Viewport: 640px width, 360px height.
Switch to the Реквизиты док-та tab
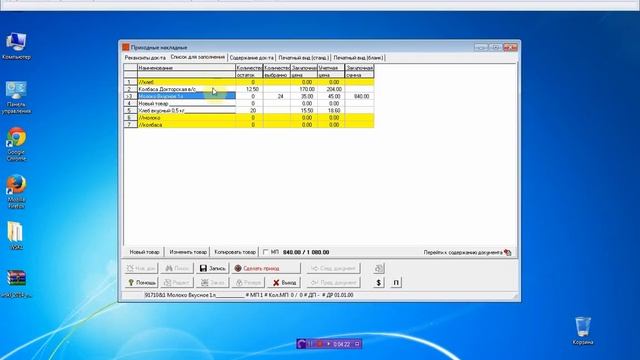coord(145,58)
